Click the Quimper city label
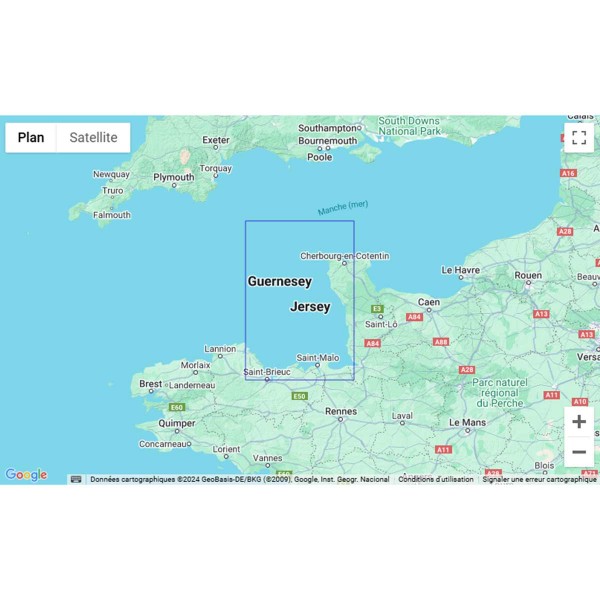Viewport: 600px width, 600px height. point(177,424)
